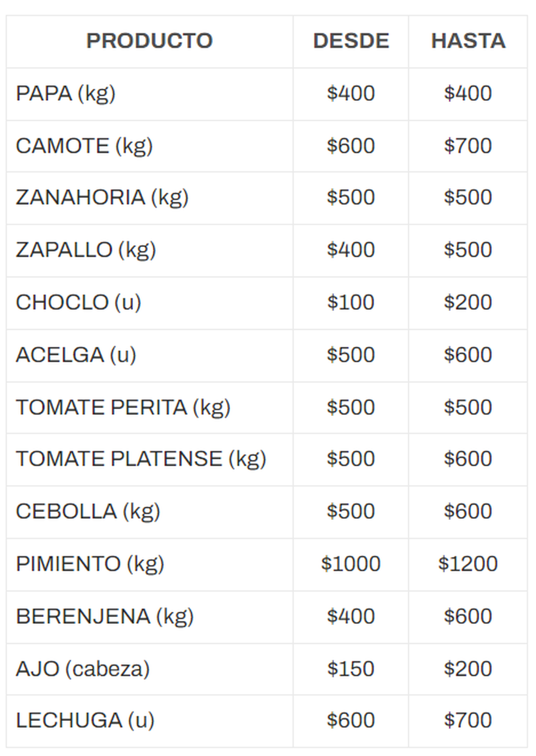Click the CHOCLO (u) product name
This screenshot has height=756, width=536.
[x=79, y=303]
